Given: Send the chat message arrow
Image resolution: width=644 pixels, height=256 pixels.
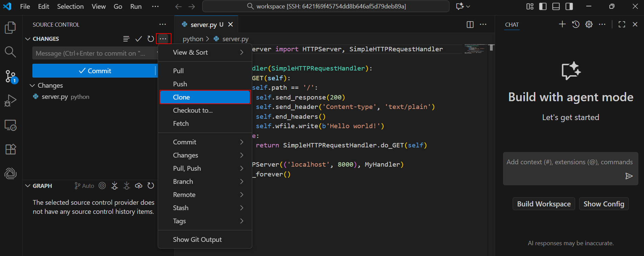Looking at the screenshot, I should tap(629, 176).
